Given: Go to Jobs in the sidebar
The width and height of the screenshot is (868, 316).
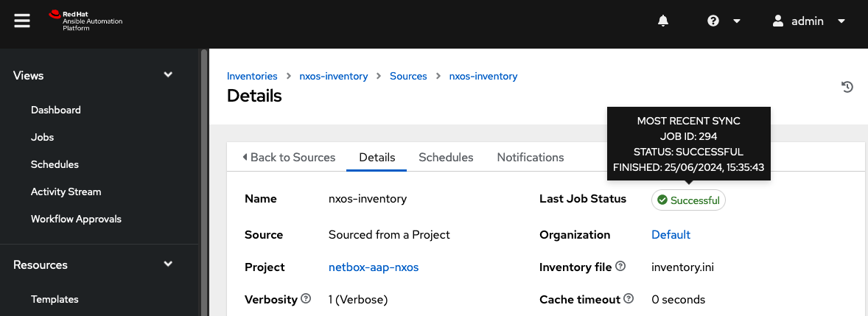Looking at the screenshot, I should point(42,137).
